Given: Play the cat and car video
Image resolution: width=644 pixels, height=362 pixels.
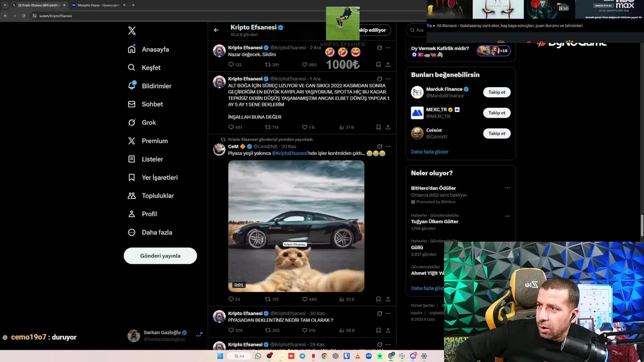Looking at the screenshot, I should (296, 226).
